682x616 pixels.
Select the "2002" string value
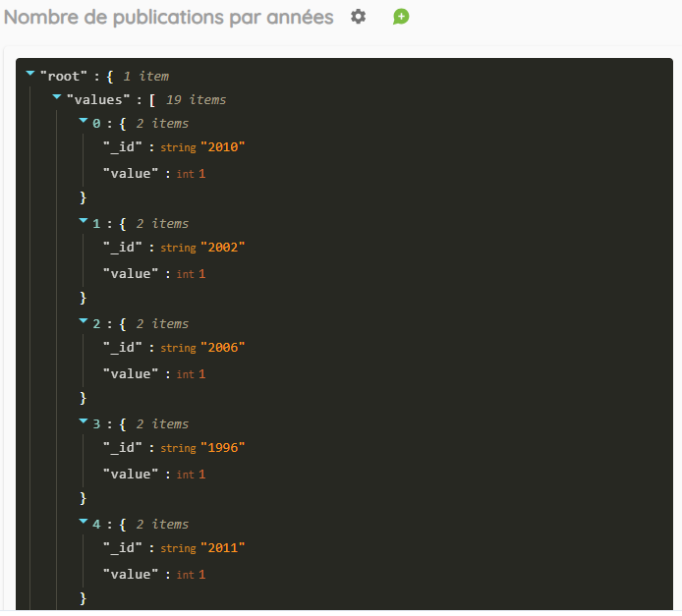223,248
